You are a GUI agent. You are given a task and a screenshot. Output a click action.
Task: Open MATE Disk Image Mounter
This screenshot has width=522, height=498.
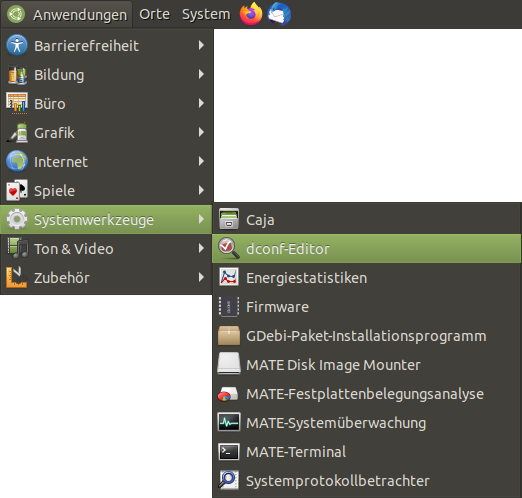point(367,365)
